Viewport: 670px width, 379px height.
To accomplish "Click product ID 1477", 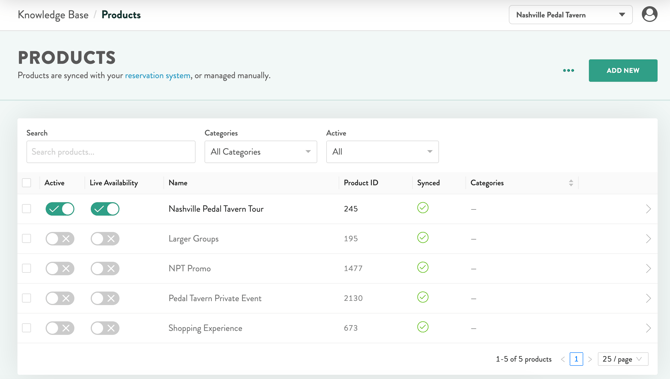I will click(x=353, y=269).
